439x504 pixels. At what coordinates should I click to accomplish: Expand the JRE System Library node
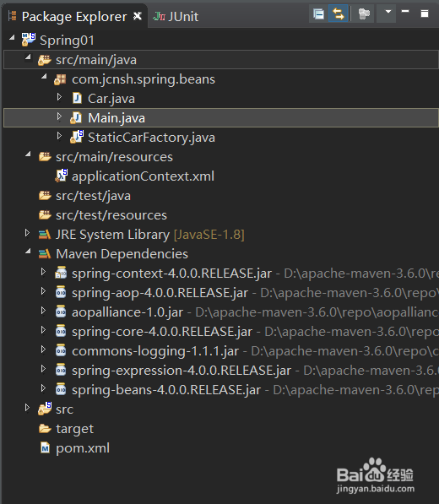tap(27, 232)
